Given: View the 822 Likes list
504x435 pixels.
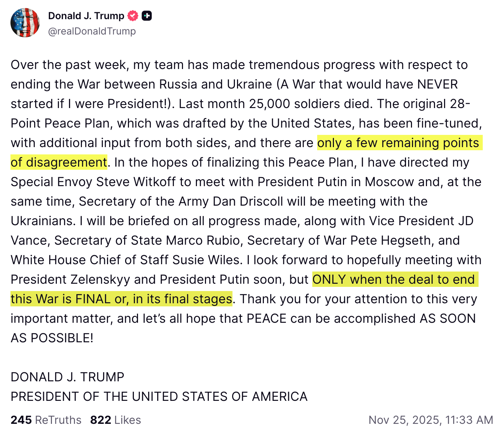Looking at the screenshot, I should (x=116, y=420).
